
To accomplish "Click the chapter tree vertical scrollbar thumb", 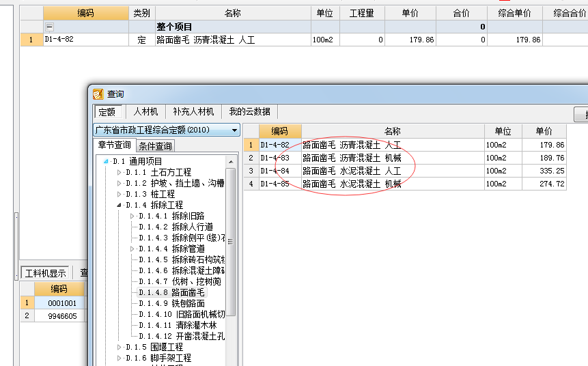I will click(x=231, y=242).
